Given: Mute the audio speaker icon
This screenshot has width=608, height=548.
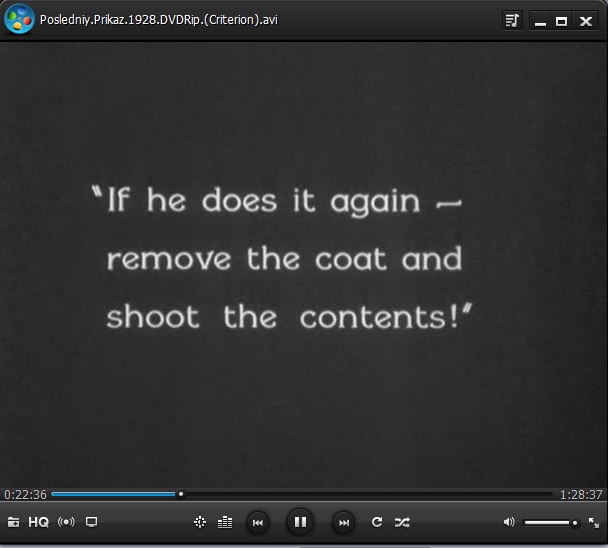Looking at the screenshot, I should (509, 522).
